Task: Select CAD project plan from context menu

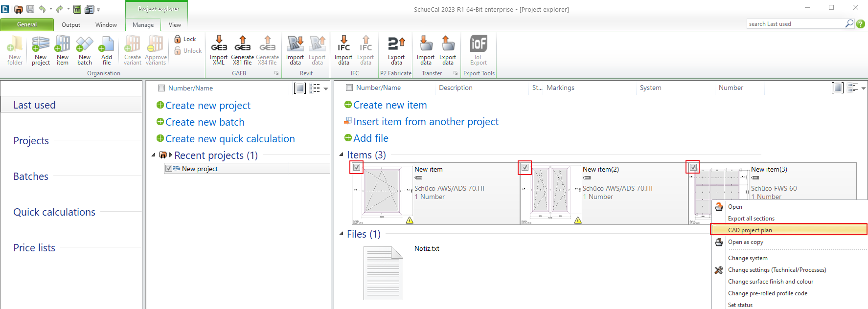Action: [750, 230]
